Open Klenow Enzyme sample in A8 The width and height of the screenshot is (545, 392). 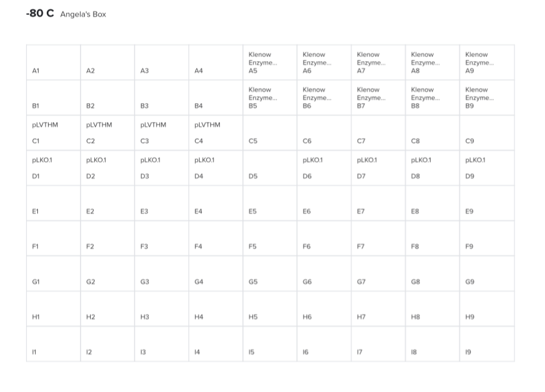[432, 62]
